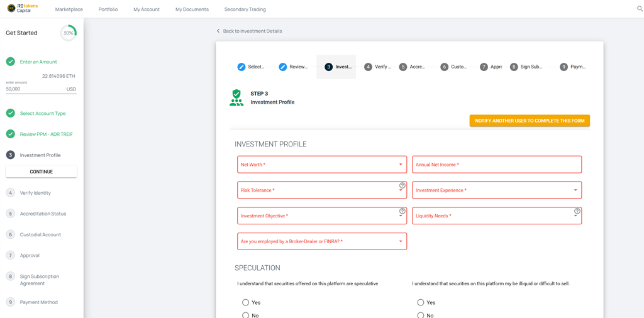Click sidebar step 3 number circle
644x318 pixels.
pos(11,155)
